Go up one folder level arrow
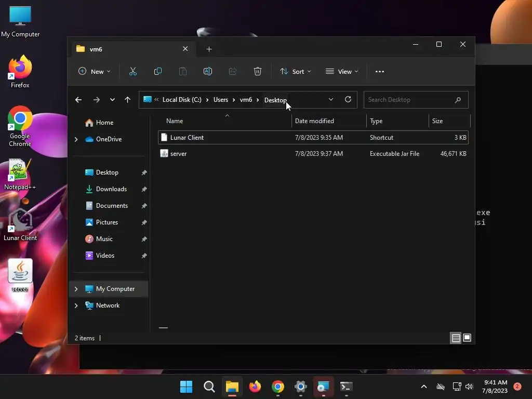Viewport: 532px width, 399px height. (128, 100)
